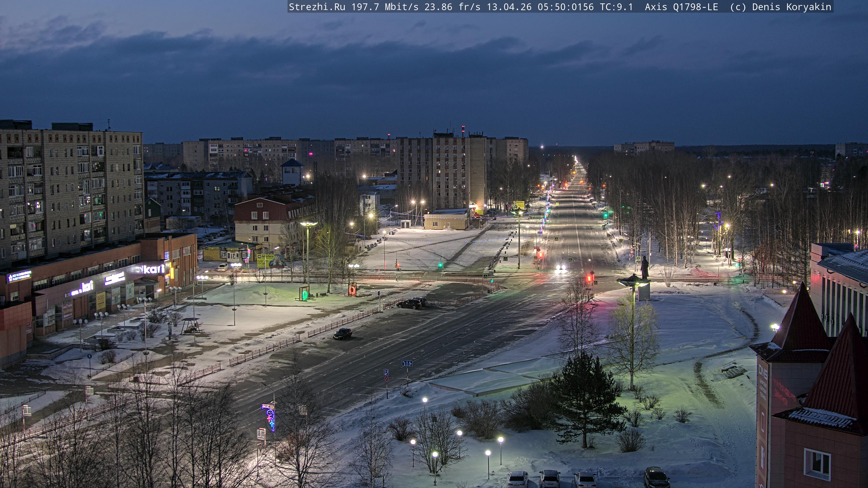The width and height of the screenshot is (868, 488).
Task: Click the blue lane-direction arrows road sign
Action: (407, 363)
